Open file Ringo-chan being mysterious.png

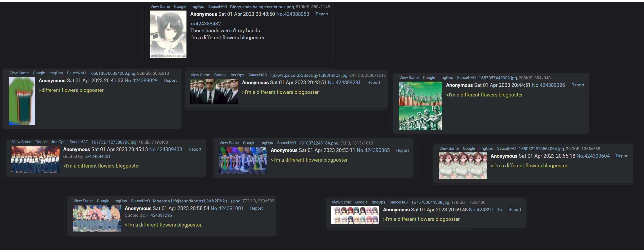click(x=262, y=7)
